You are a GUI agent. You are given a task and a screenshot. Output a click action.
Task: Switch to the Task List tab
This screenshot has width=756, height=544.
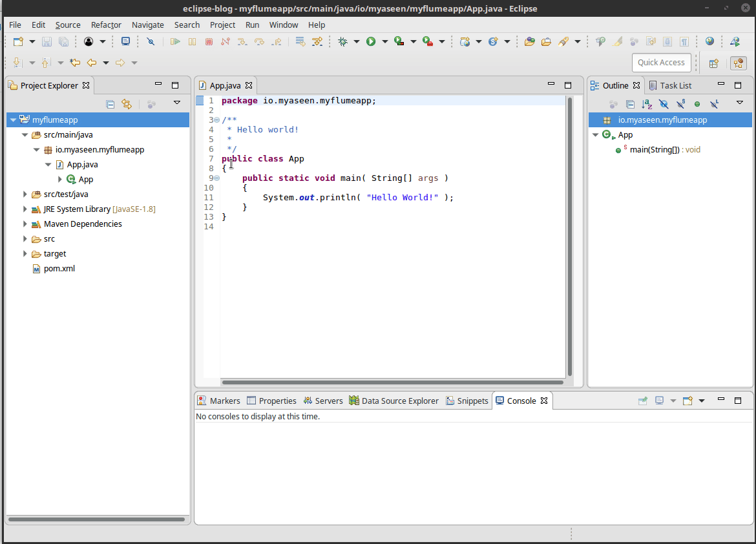point(670,85)
